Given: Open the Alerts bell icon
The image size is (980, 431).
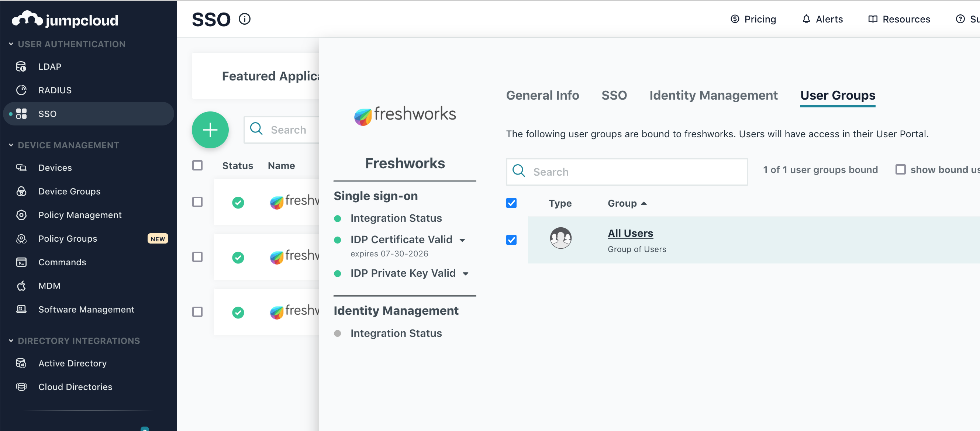Looking at the screenshot, I should [806, 19].
